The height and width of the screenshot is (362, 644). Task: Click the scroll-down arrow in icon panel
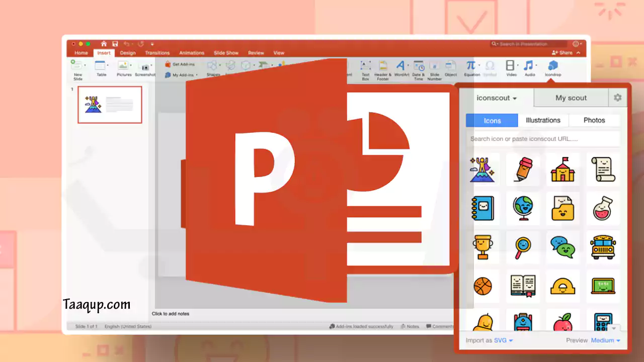coord(614,328)
